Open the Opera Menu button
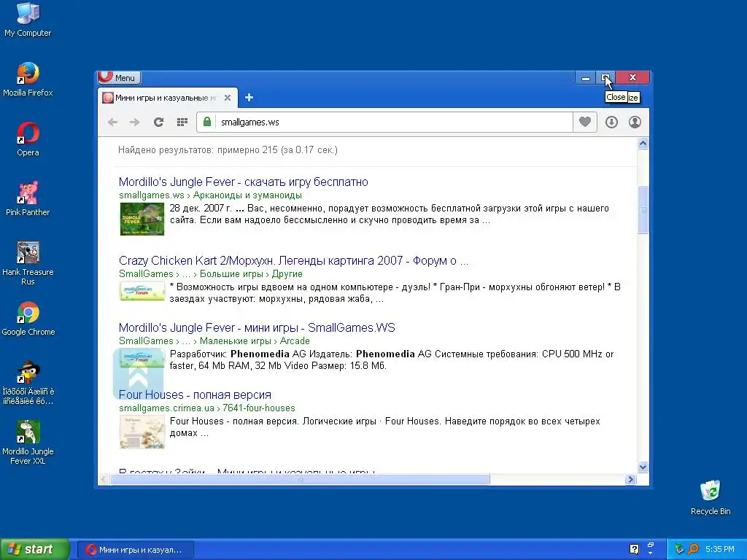The width and height of the screenshot is (747, 560). click(x=119, y=77)
